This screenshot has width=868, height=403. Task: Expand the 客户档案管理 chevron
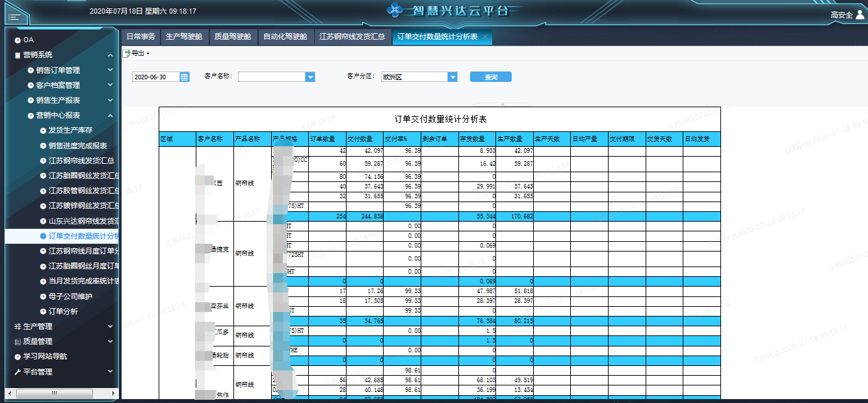[111, 84]
